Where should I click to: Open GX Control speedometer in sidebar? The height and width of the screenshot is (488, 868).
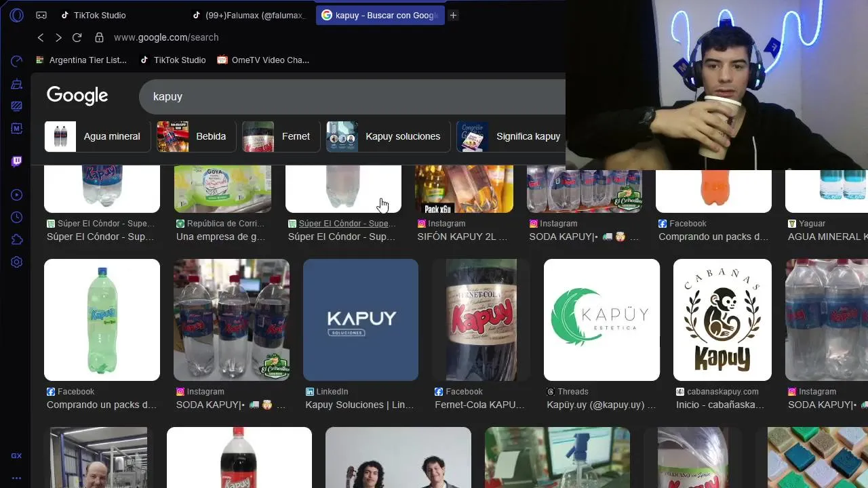(16, 62)
